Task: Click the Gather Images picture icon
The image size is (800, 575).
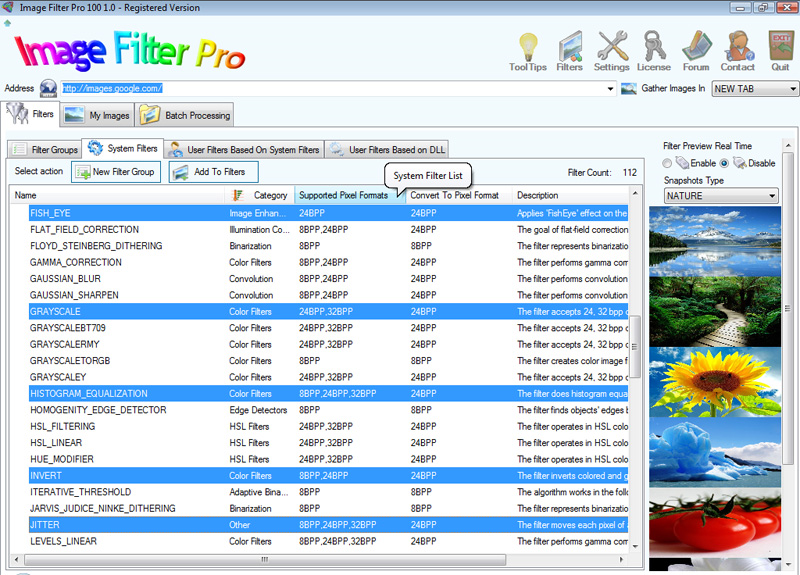Action: [x=629, y=89]
